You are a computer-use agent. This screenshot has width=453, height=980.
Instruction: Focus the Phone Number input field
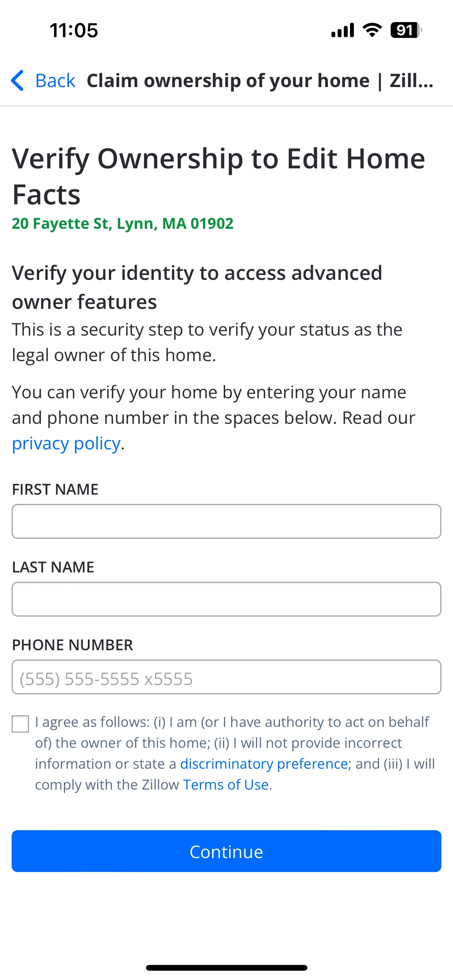[x=226, y=677]
